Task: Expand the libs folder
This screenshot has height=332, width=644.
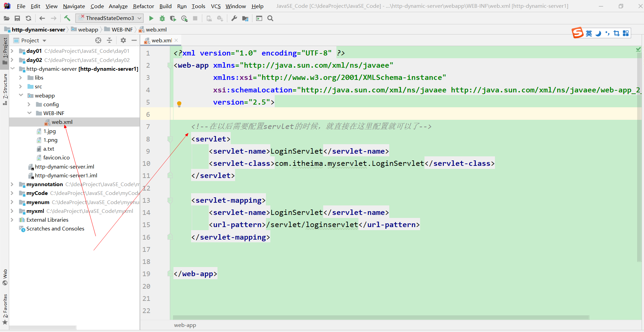Action: click(x=21, y=78)
